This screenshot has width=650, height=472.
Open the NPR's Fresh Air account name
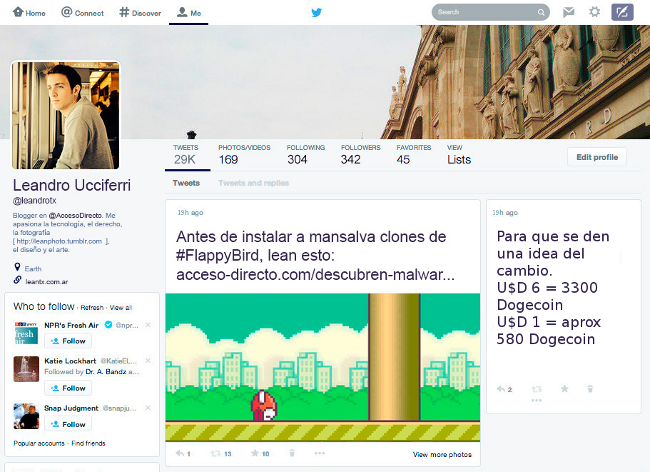pyautogui.click(x=71, y=325)
